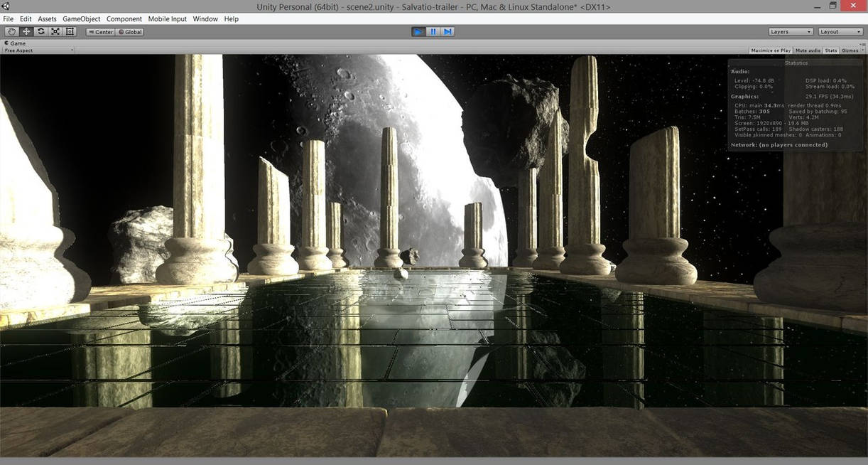Screen dimensions: 868x465
Task: Toggle Maximize on Play
Action: point(771,50)
